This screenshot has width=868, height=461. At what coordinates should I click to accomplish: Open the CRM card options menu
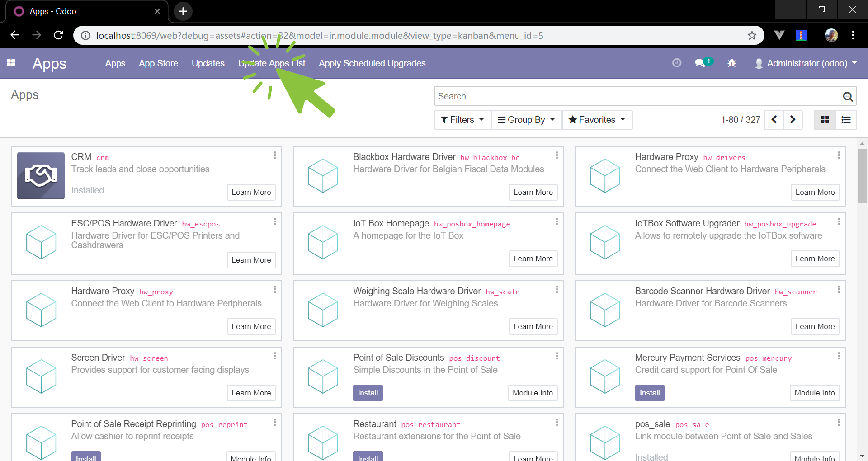click(x=275, y=155)
